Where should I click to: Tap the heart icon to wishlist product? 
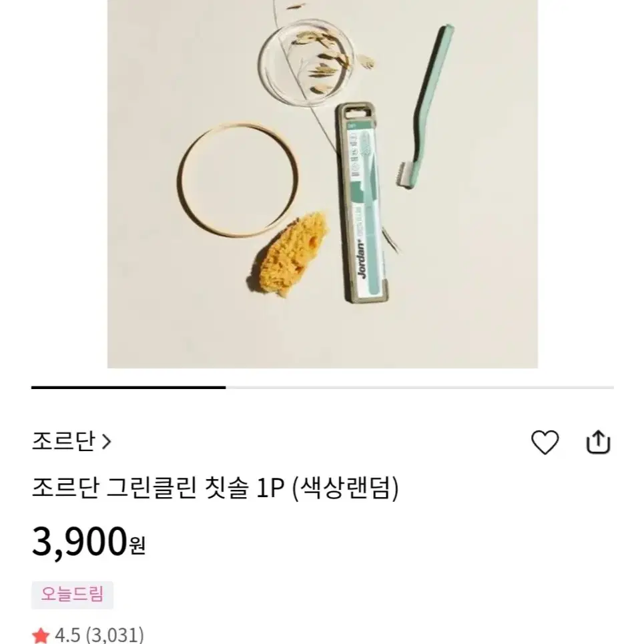(545, 442)
